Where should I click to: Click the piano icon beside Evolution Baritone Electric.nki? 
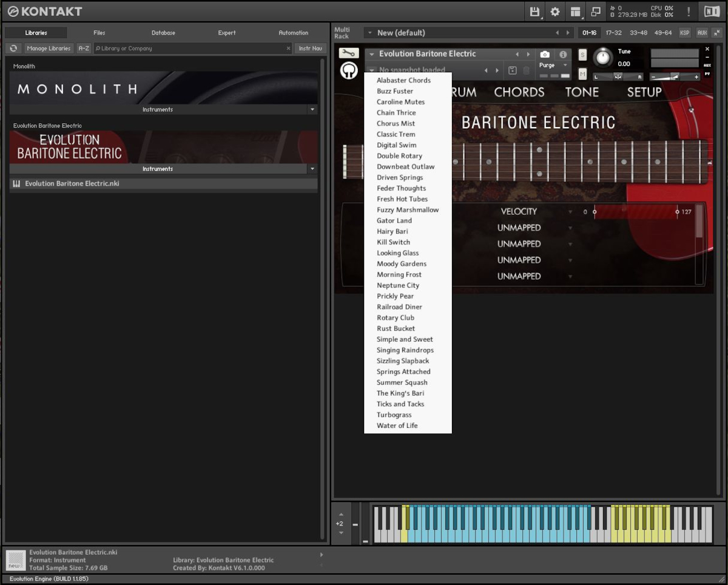click(x=16, y=183)
